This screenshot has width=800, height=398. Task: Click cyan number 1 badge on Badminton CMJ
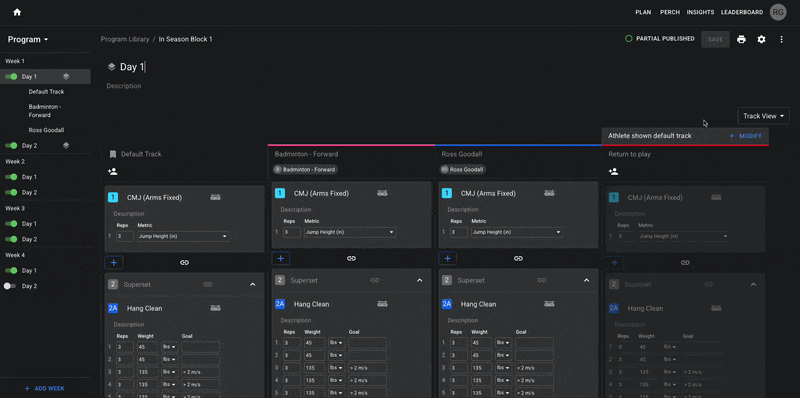pos(280,193)
